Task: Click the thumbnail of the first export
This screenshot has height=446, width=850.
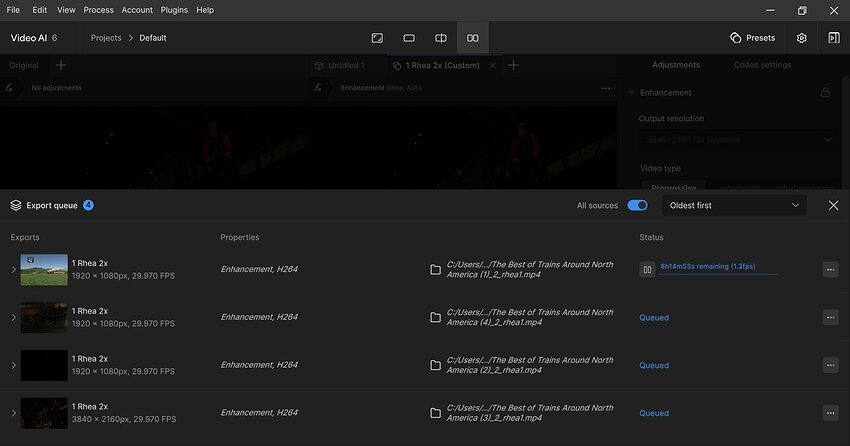Action: point(44,270)
